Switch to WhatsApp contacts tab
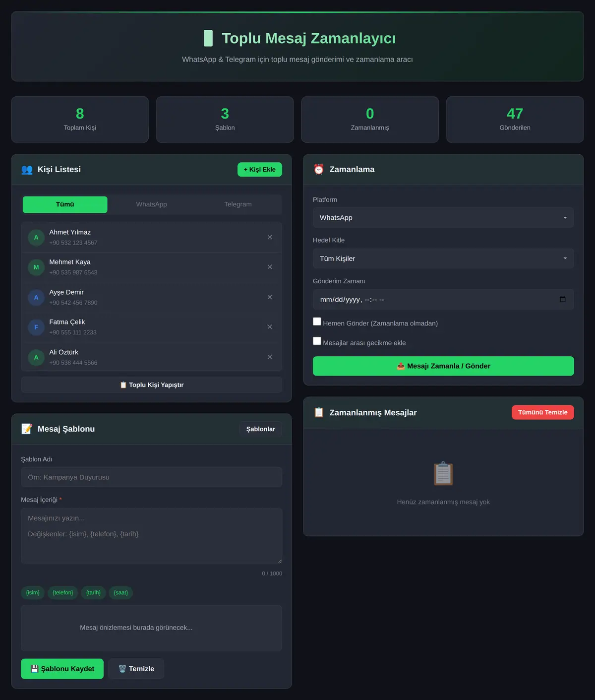 point(151,204)
